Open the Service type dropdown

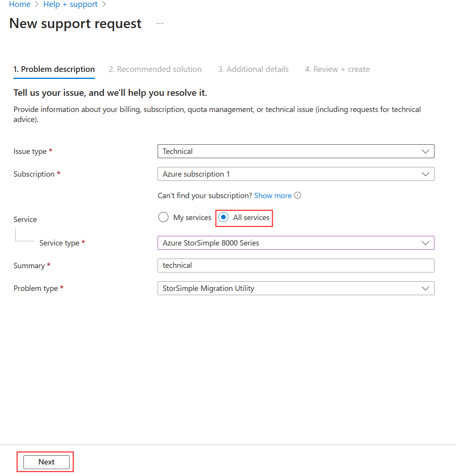click(425, 243)
